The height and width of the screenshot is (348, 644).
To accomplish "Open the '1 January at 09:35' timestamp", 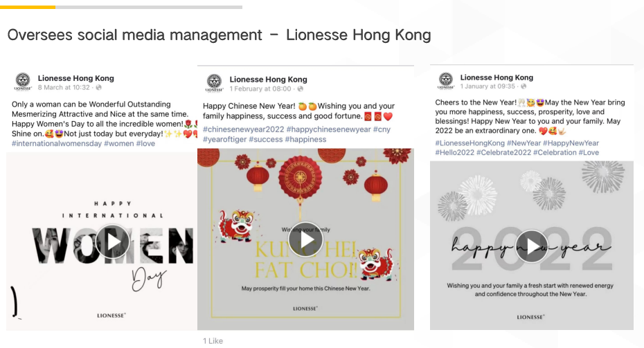I will 488,86.
